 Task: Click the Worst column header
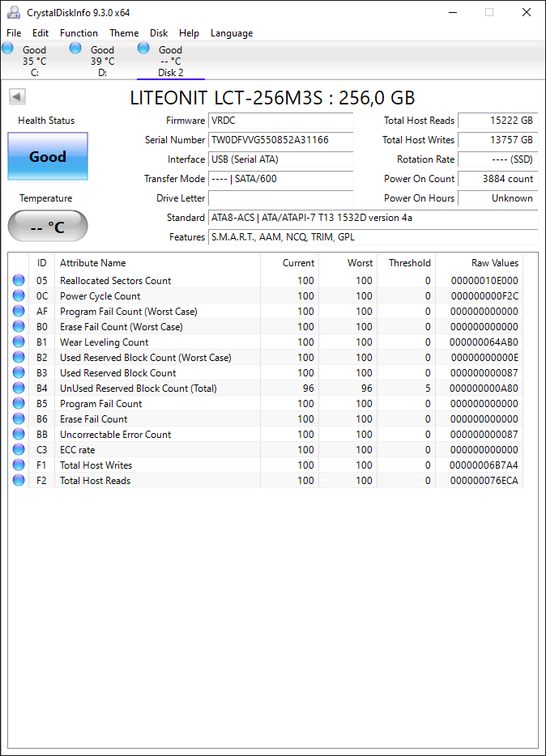pos(348,263)
